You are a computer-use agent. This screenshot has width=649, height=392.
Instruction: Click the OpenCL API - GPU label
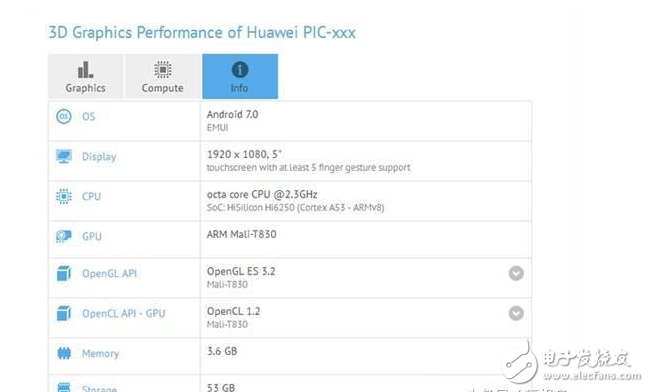click(x=123, y=313)
